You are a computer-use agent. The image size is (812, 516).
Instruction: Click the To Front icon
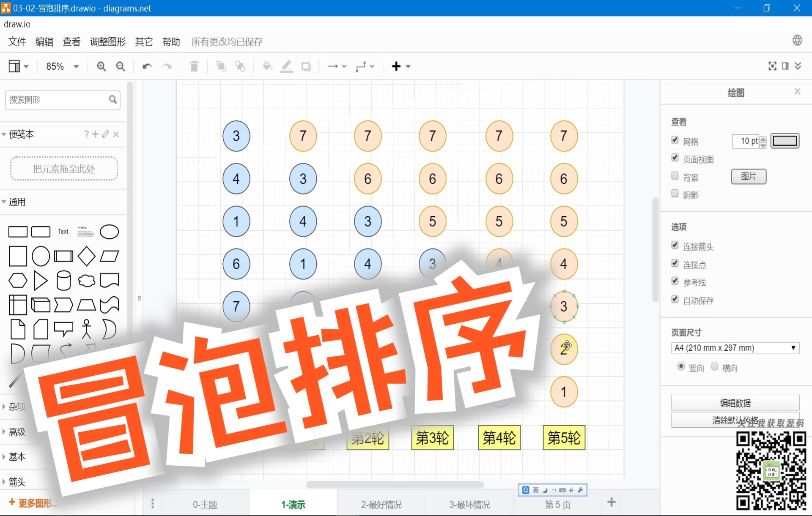(x=221, y=66)
